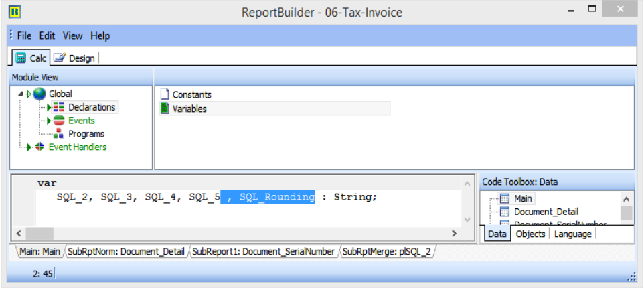
Task: Click the Constants page icon
Action: pos(165,95)
